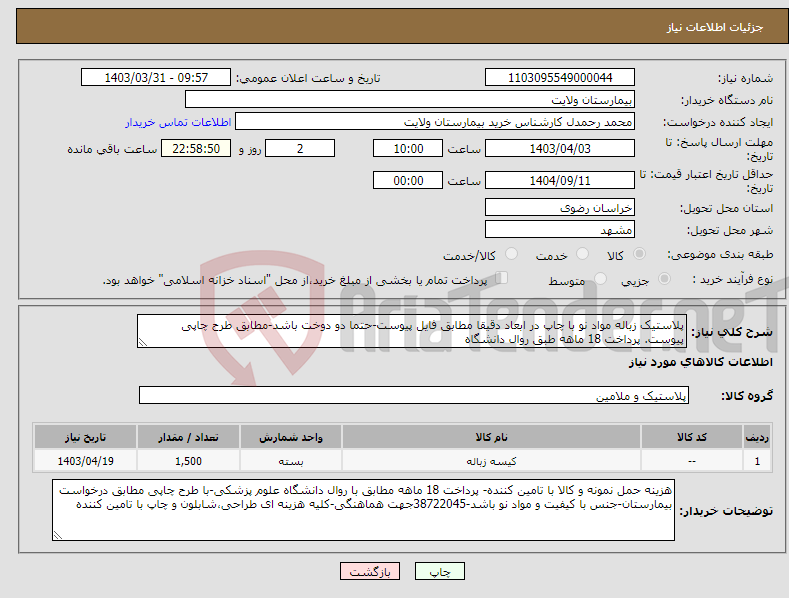Open اطلاعات تماس خریدار link

pyautogui.click(x=178, y=122)
